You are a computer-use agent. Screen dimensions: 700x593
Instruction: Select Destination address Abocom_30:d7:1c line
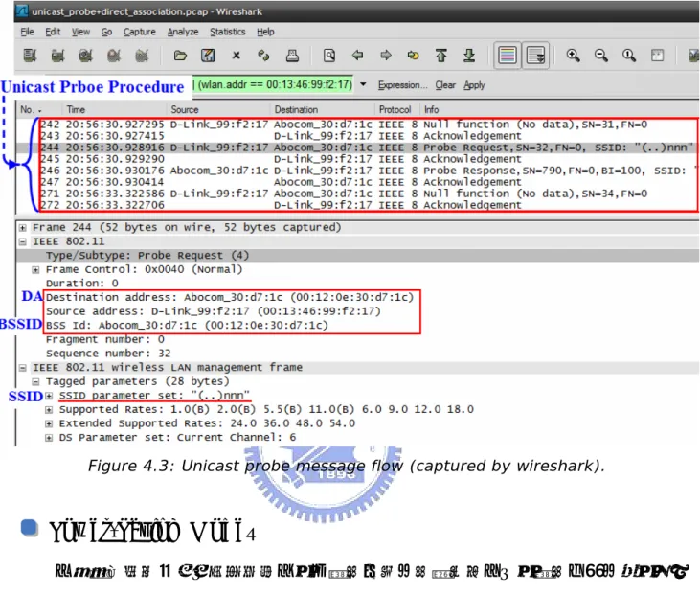(x=230, y=297)
